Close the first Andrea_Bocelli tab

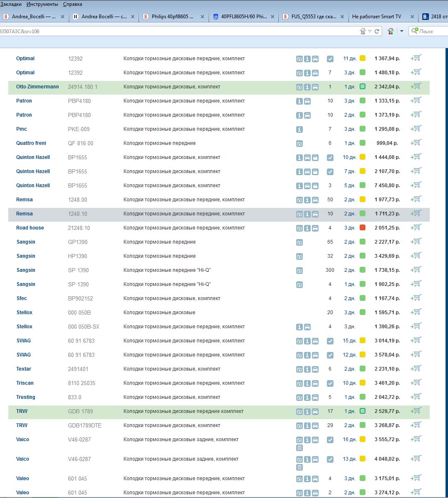(63, 17)
